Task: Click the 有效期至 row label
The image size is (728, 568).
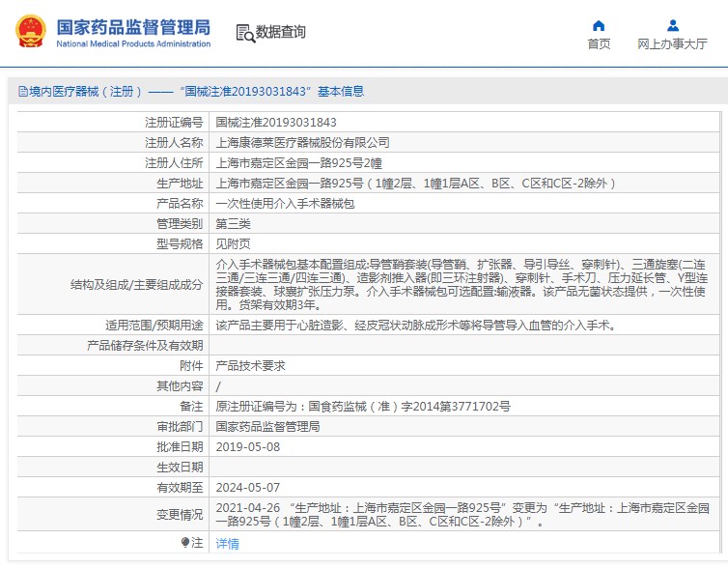Action: click(180, 488)
